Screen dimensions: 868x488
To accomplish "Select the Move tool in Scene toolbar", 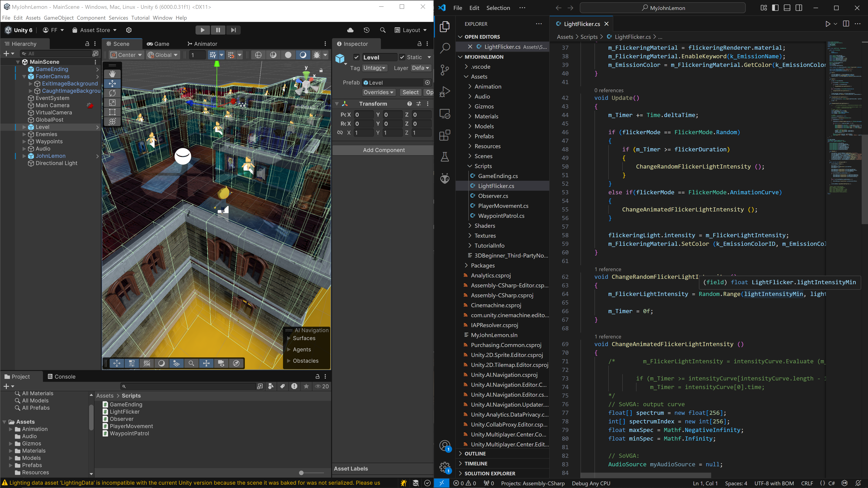I will pos(112,83).
